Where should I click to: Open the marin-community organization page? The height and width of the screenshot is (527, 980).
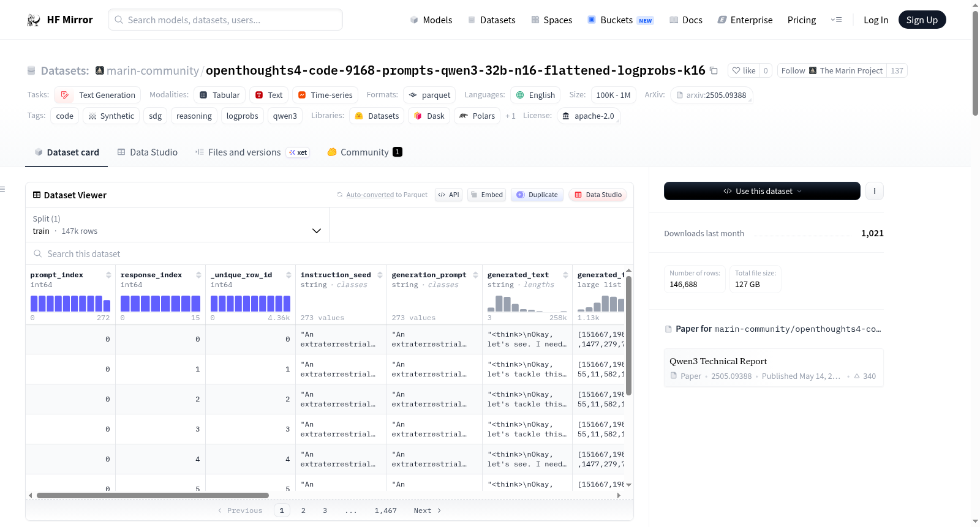coord(153,70)
